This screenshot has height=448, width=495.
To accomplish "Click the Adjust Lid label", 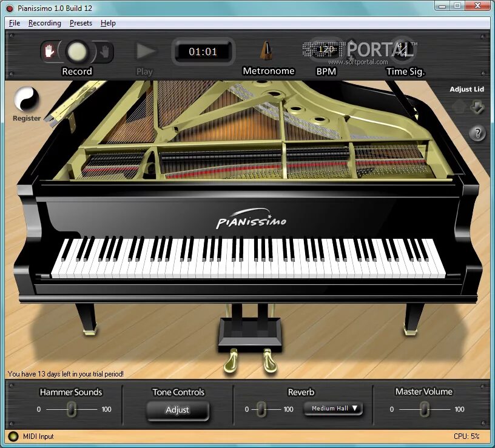I will 466,89.
